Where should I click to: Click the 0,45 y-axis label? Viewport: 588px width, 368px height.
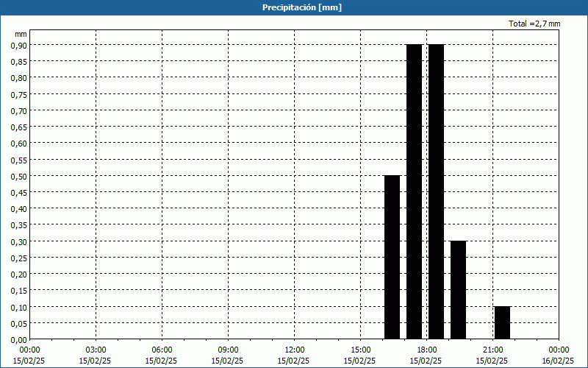click(19, 192)
